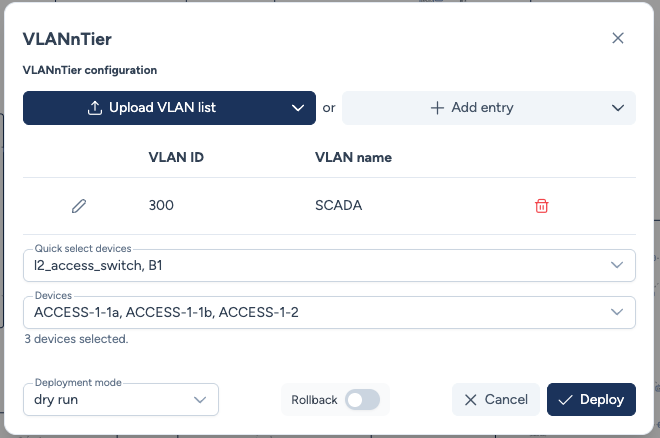The height and width of the screenshot is (438, 660).
Task: Expand the Add entry chevron arrow
Action: point(616,108)
